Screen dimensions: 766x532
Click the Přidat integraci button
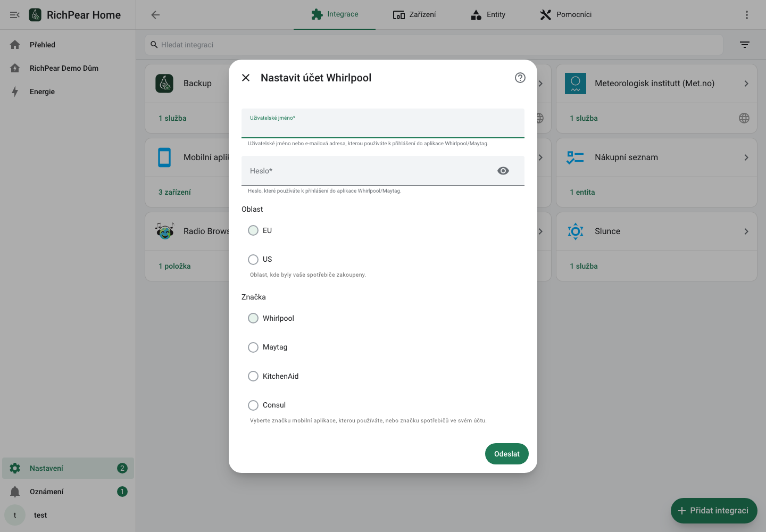click(714, 511)
